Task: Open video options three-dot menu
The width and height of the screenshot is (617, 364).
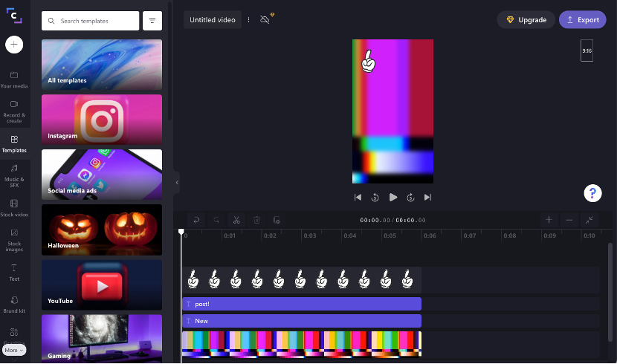Action: pyautogui.click(x=249, y=19)
